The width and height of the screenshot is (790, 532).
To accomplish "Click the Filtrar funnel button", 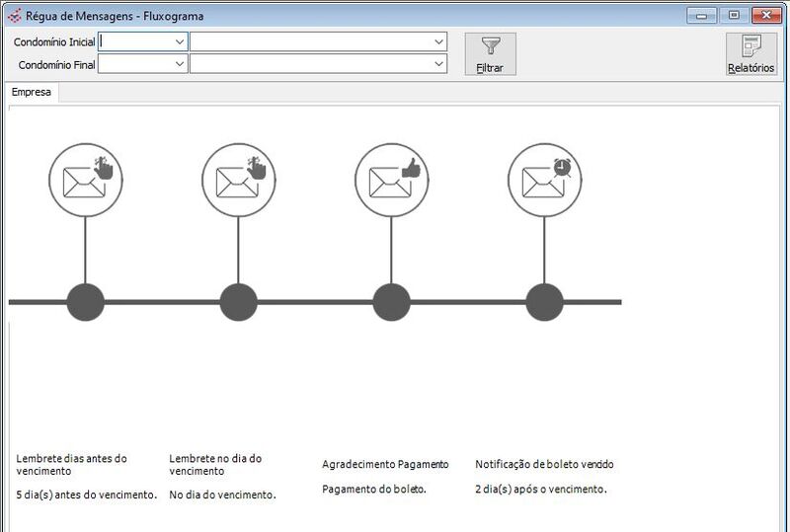I will [x=491, y=54].
